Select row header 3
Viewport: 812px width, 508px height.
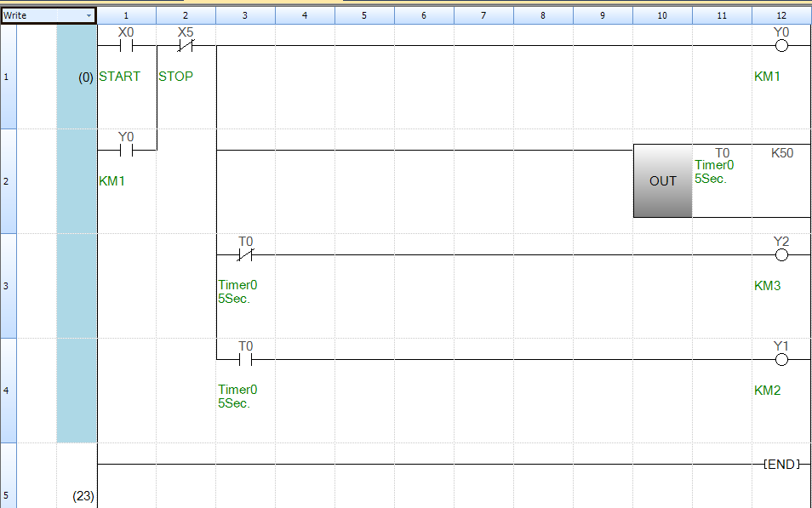pyautogui.click(x=9, y=286)
